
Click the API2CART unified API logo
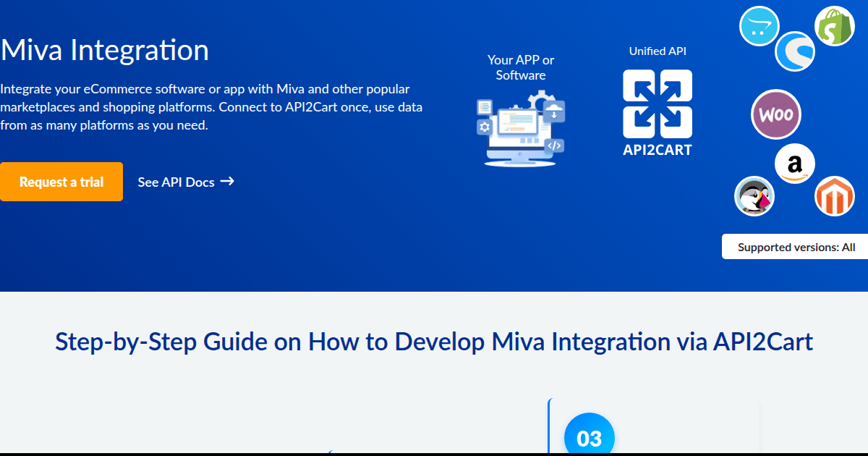658,114
